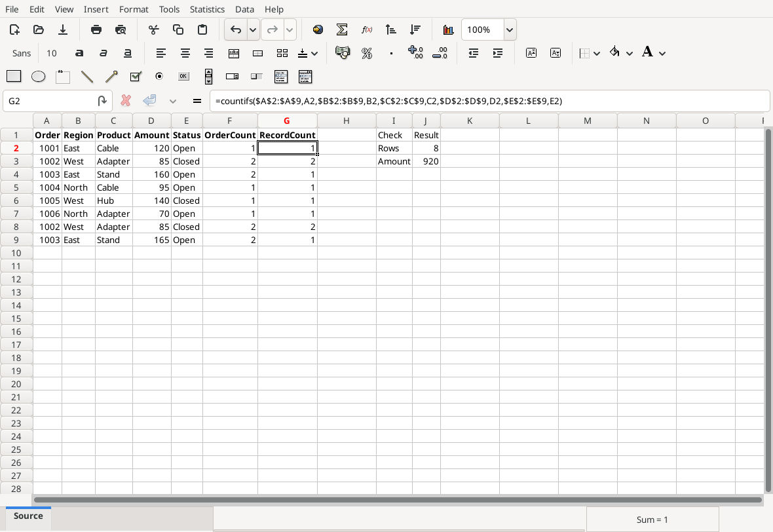The image size is (773, 532).
Task: Create a new workbook file
Action: [14, 29]
